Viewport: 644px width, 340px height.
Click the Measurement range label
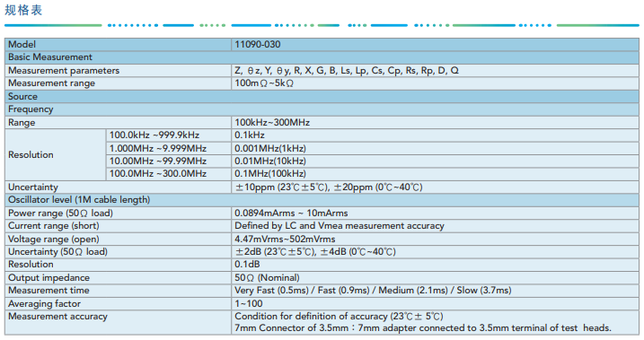(x=52, y=83)
